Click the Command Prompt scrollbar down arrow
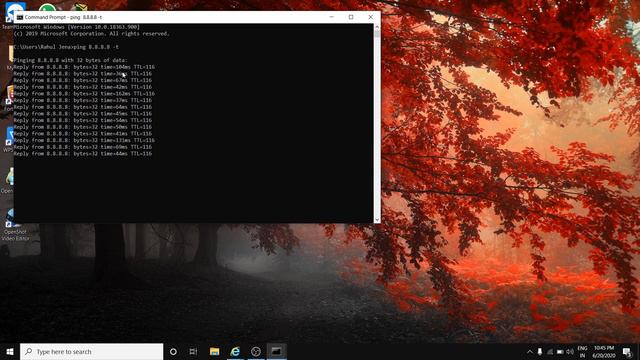 point(377,220)
